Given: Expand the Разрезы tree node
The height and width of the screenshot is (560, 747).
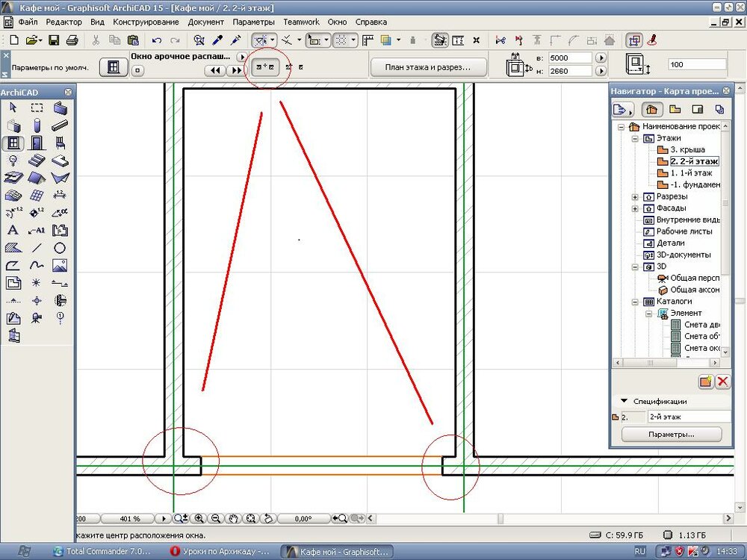Looking at the screenshot, I should pos(636,196).
